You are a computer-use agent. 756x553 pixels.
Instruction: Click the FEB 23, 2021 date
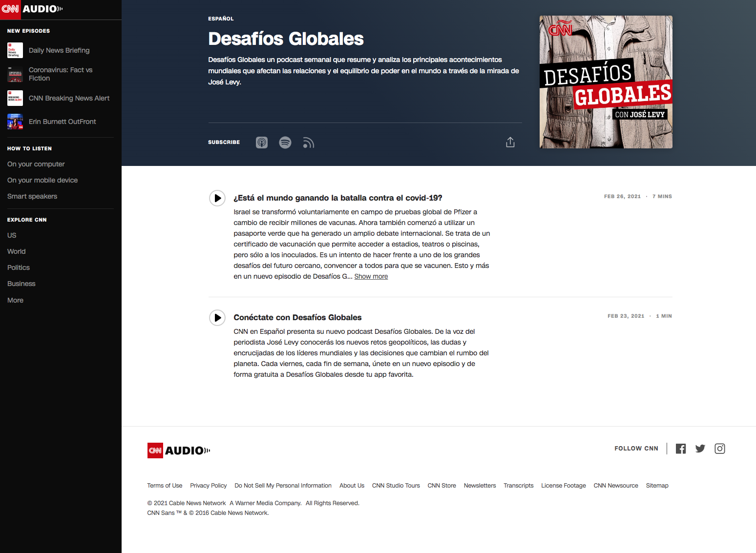coord(626,316)
